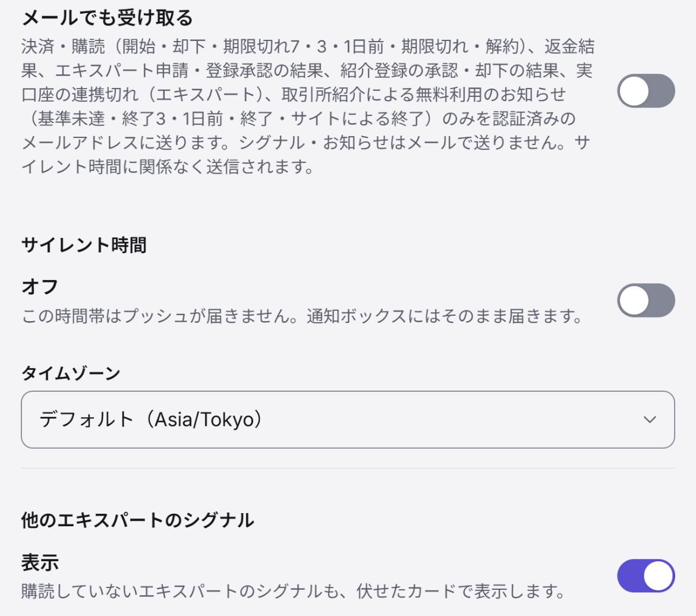Click the description この時間帯はプッシュが届きません
This screenshot has height=616, width=696.
[303, 316]
